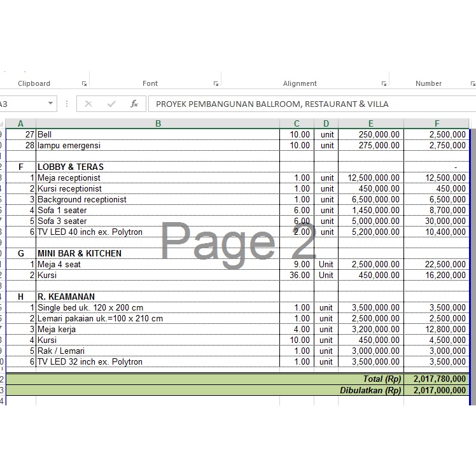The image size is (476, 476).
Task: Select cell 'Lemari pakaian uk.=100 x 210 cm'
Action: 158,318
